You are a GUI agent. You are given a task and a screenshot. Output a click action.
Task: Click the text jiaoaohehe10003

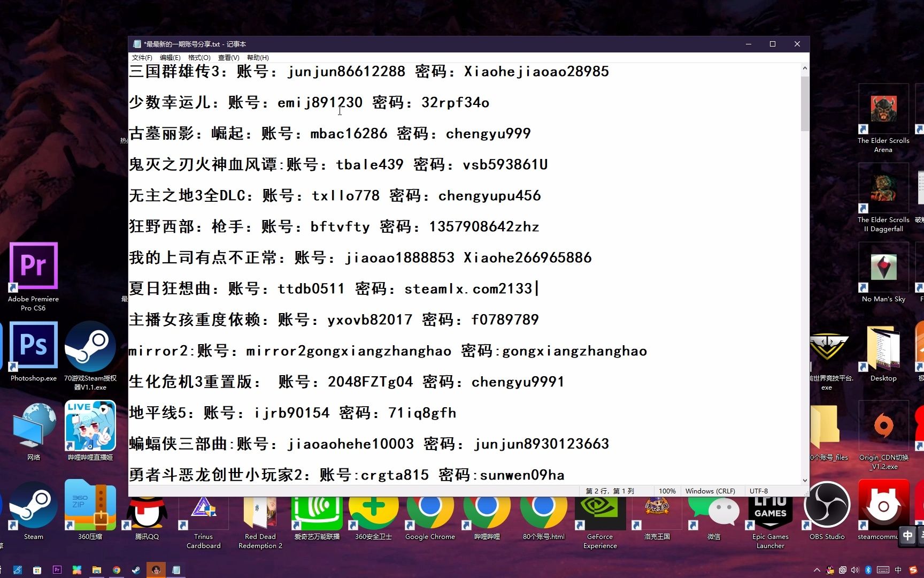[x=350, y=444]
